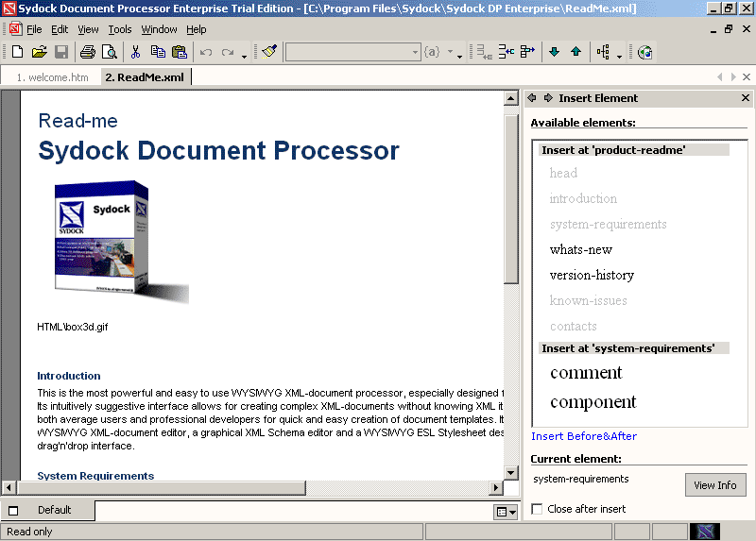Open toolbar options arrow after tree icon

click(x=620, y=57)
